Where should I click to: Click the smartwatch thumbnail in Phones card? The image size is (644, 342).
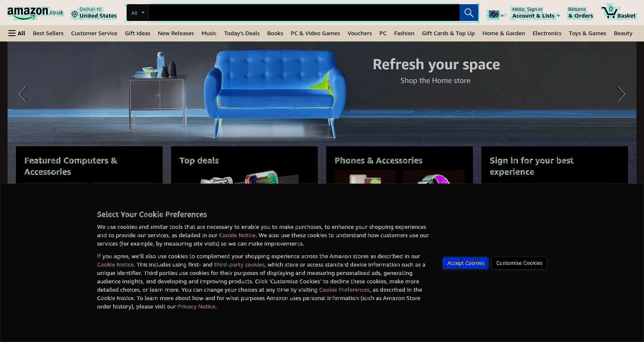434,177
